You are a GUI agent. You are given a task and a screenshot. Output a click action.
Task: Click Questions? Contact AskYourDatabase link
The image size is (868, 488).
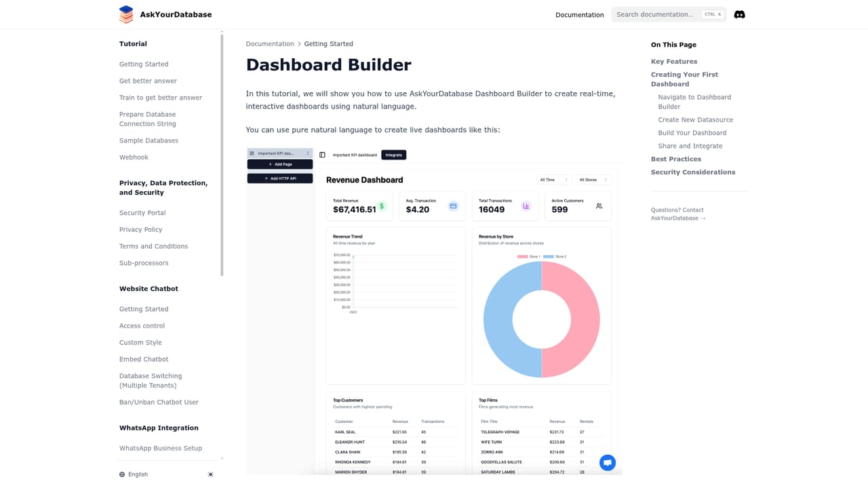coord(678,214)
